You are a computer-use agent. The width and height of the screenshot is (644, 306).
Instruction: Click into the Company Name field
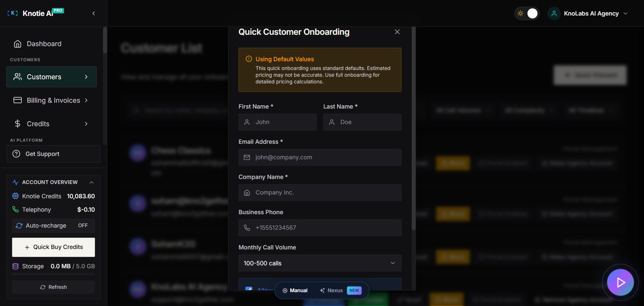point(320,192)
